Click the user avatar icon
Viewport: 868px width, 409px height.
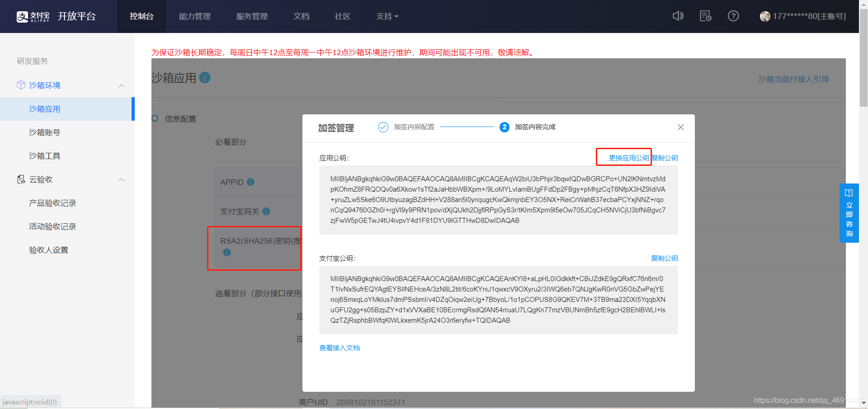pyautogui.click(x=765, y=16)
